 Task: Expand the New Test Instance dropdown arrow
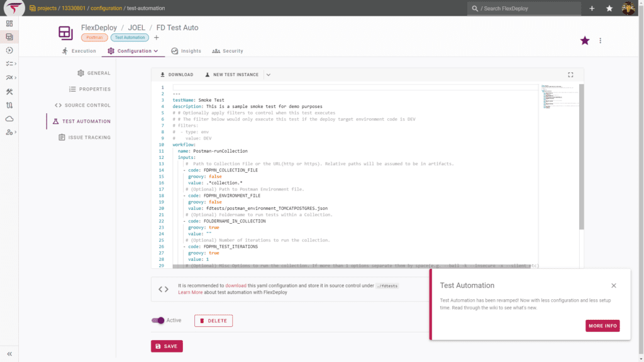tap(268, 75)
